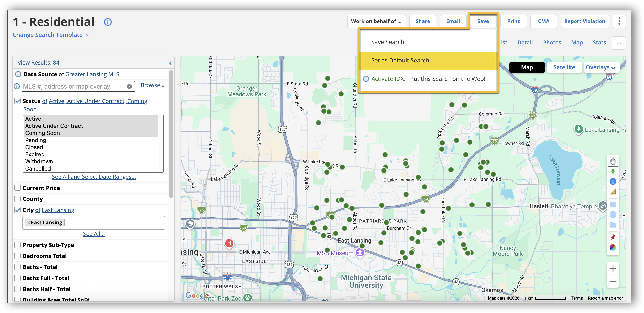Uncheck the Status criteria checkbox
Image resolution: width=644 pixels, height=313 pixels.
tap(17, 101)
